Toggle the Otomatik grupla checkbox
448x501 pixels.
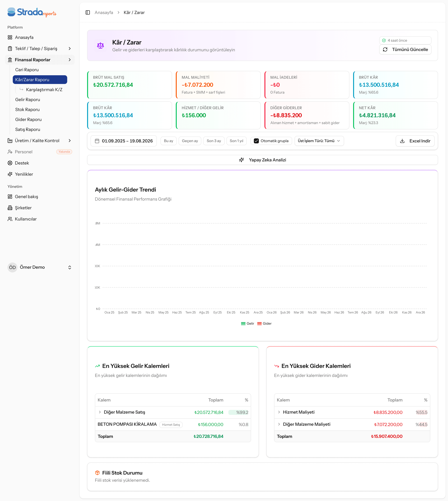256,141
